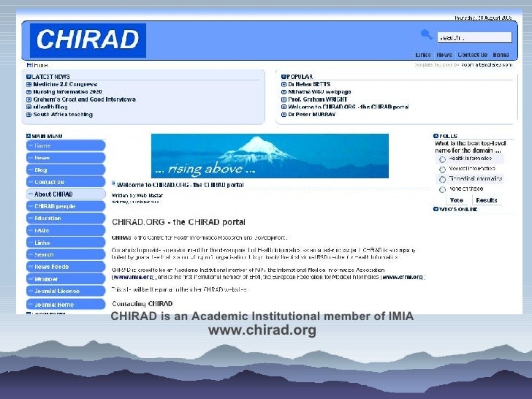Click the icon beside South Africa teaching
The width and height of the screenshot is (532, 399).
tap(28, 115)
